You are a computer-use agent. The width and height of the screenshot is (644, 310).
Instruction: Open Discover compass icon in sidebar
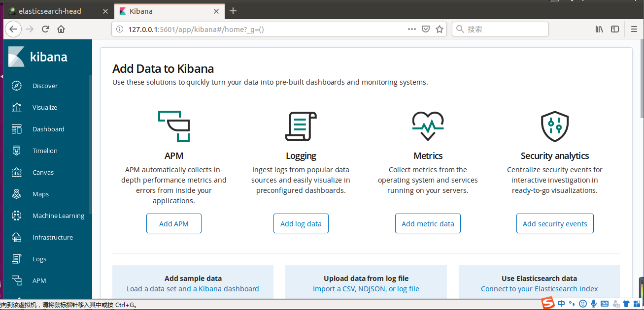[17, 86]
